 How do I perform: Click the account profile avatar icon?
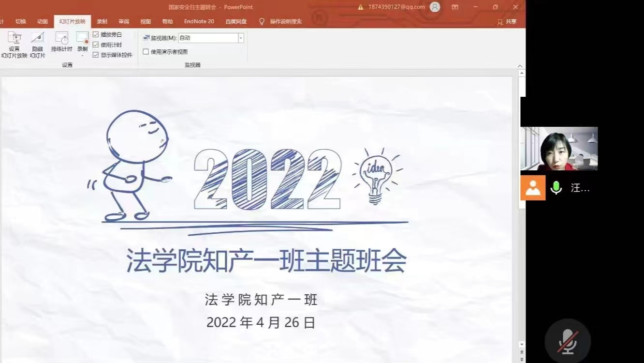(435, 7)
